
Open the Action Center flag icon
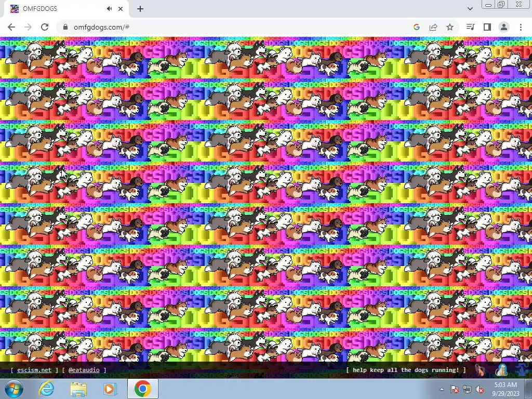[x=455, y=390]
